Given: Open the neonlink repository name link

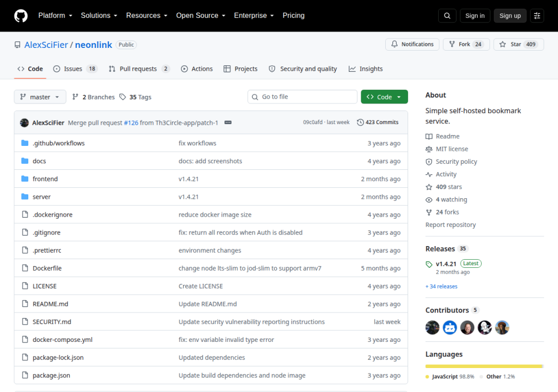Looking at the screenshot, I should point(93,45).
